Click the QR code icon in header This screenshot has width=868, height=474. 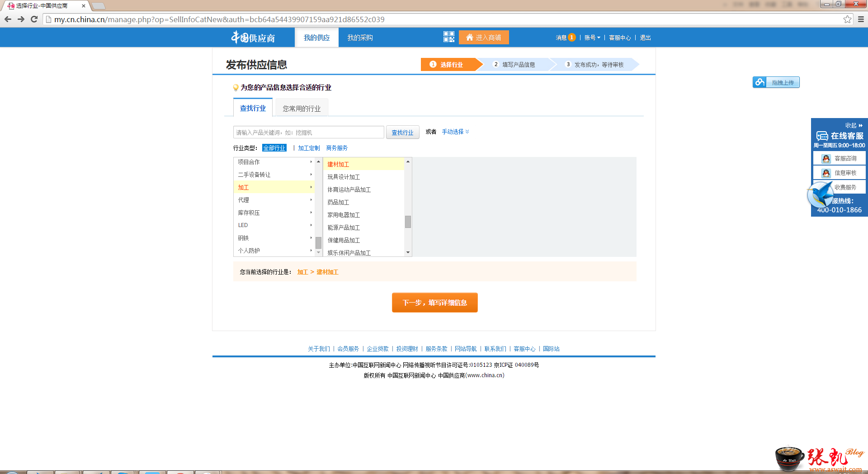pyautogui.click(x=448, y=37)
